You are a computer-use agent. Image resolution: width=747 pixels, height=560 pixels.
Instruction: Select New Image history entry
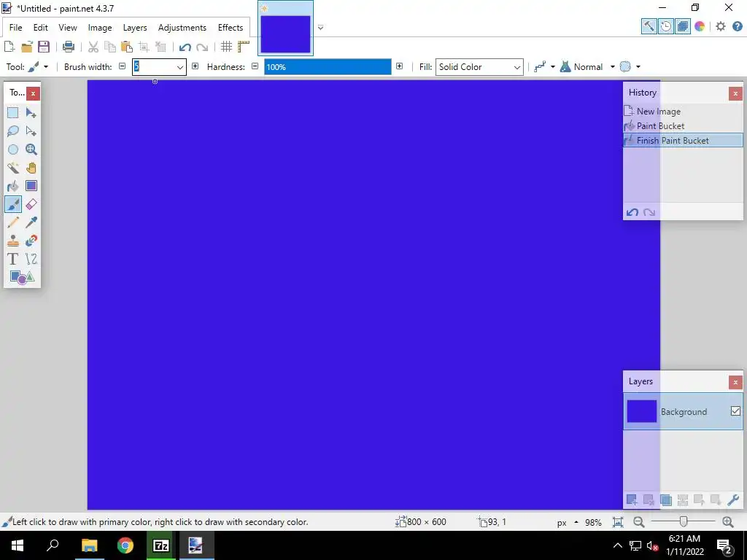[x=683, y=112]
